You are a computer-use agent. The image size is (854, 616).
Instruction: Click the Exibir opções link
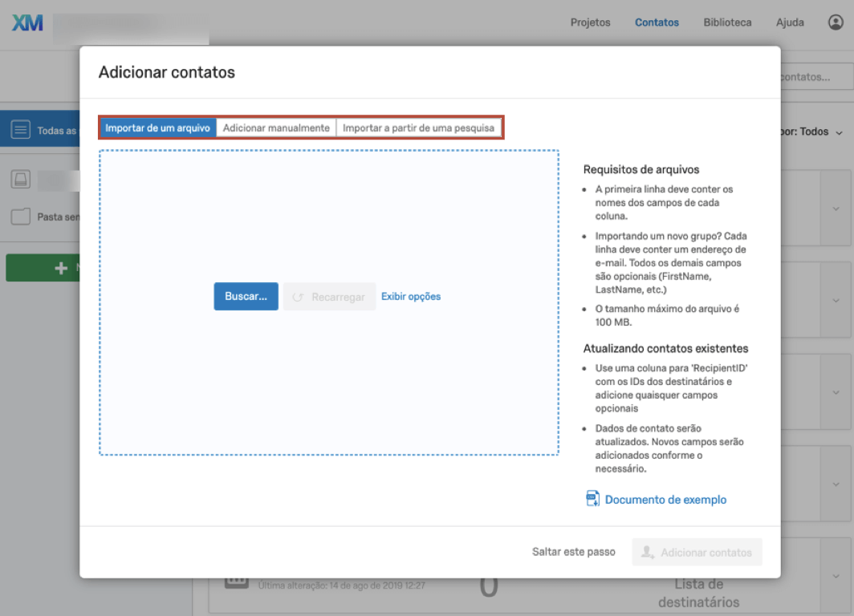coord(411,297)
